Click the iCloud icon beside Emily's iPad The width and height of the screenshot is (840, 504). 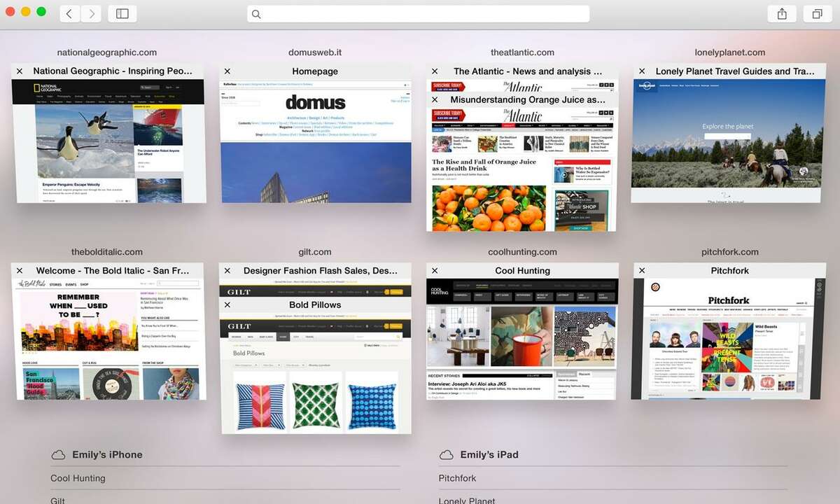(x=446, y=455)
